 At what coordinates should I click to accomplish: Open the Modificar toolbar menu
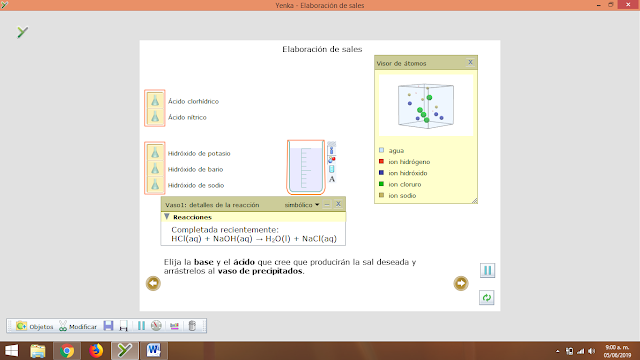[x=78, y=326]
